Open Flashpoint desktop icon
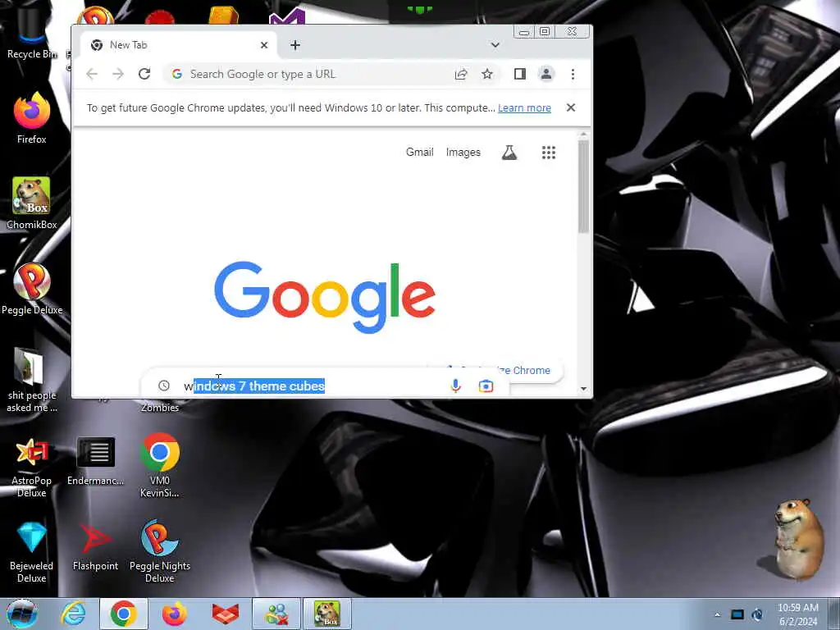The height and width of the screenshot is (630, 840). (95, 547)
